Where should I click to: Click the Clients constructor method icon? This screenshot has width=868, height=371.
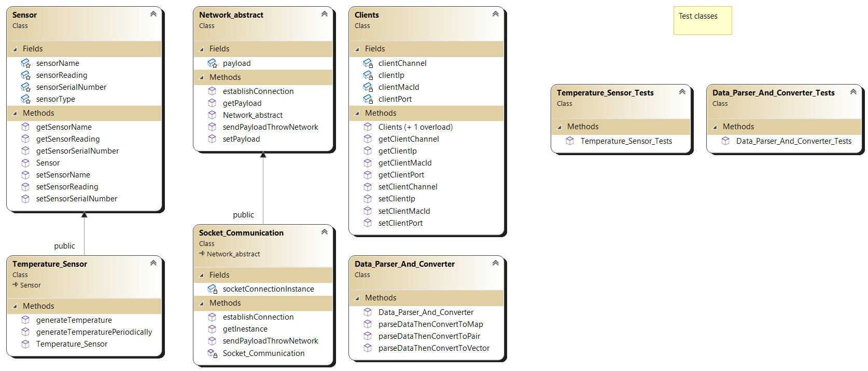coord(368,127)
